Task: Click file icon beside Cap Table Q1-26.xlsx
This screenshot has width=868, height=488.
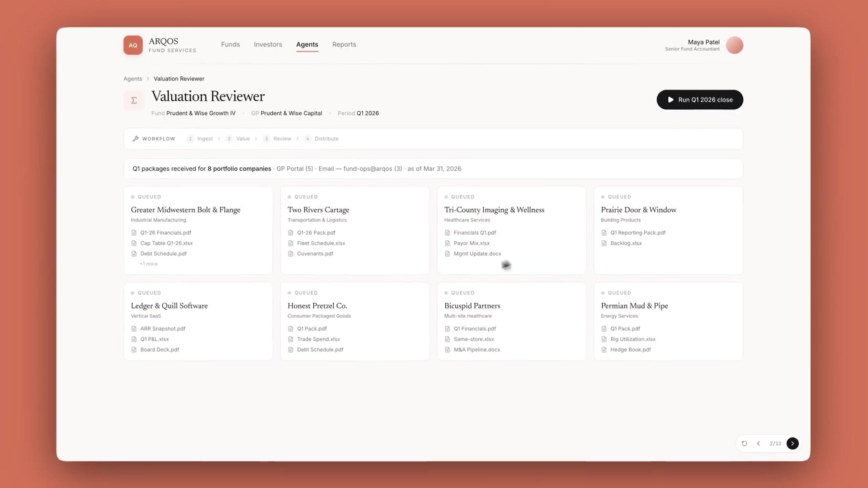Action: [134, 243]
